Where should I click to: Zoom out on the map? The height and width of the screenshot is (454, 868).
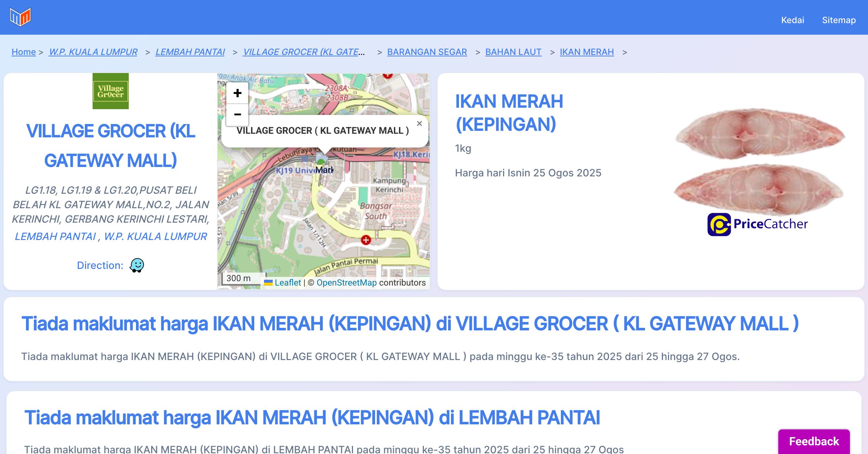pos(237,115)
